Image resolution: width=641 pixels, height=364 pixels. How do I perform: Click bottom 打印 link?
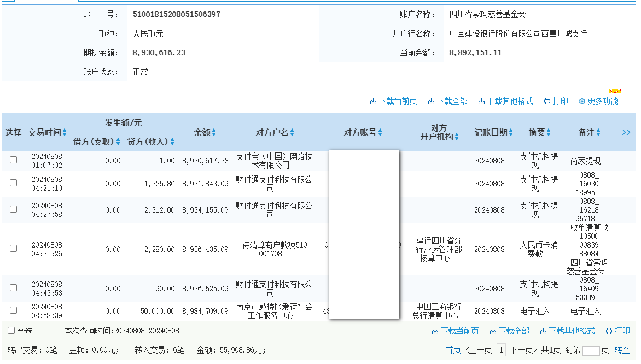click(617, 331)
